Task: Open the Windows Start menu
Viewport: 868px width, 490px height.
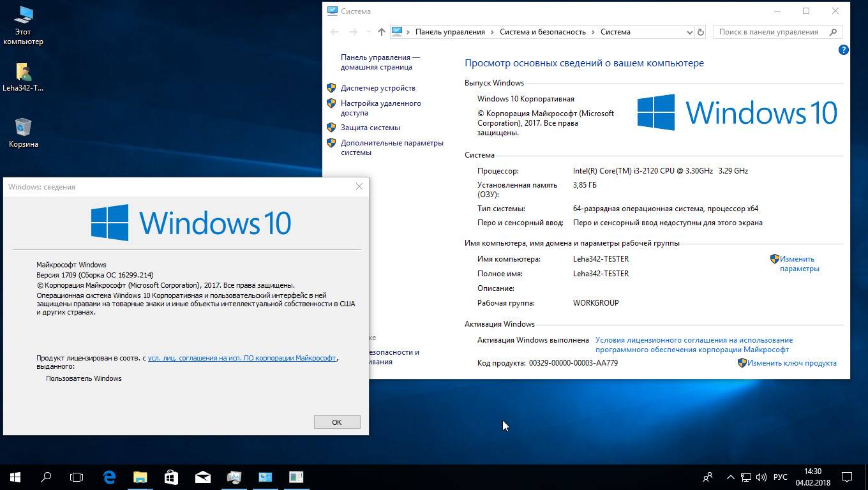Action: [15, 477]
